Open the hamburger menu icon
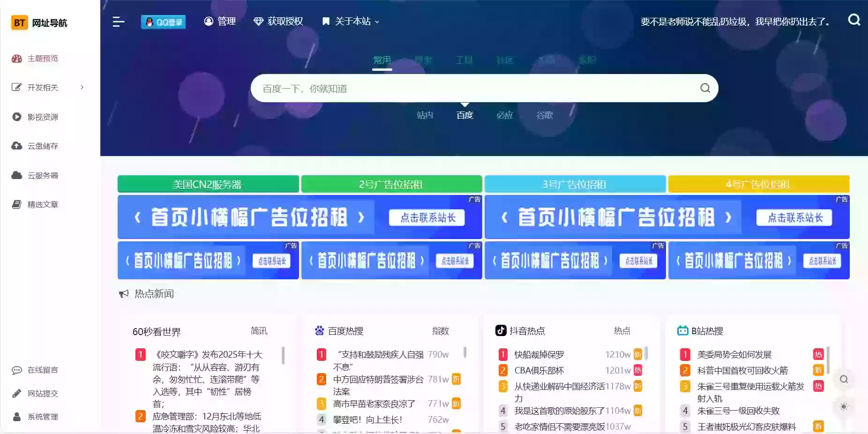Screen dimensions: 868x434 [x=119, y=22]
